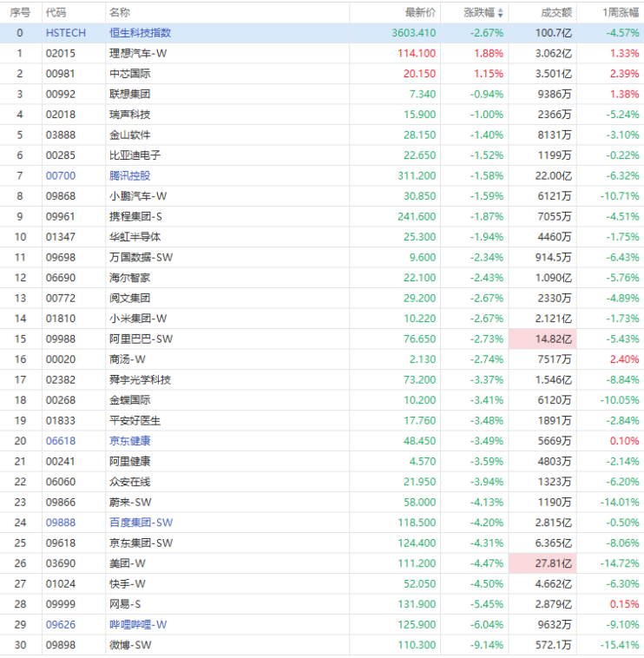The height and width of the screenshot is (658, 644).
Task: Select the 联想集团 row name
Action: pos(129,94)
